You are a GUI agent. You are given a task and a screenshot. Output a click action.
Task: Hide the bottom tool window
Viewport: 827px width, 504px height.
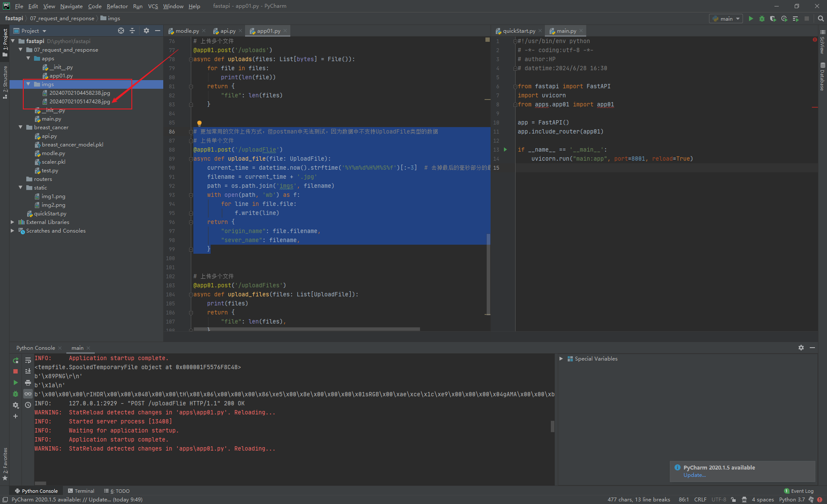tap(812, 348)
